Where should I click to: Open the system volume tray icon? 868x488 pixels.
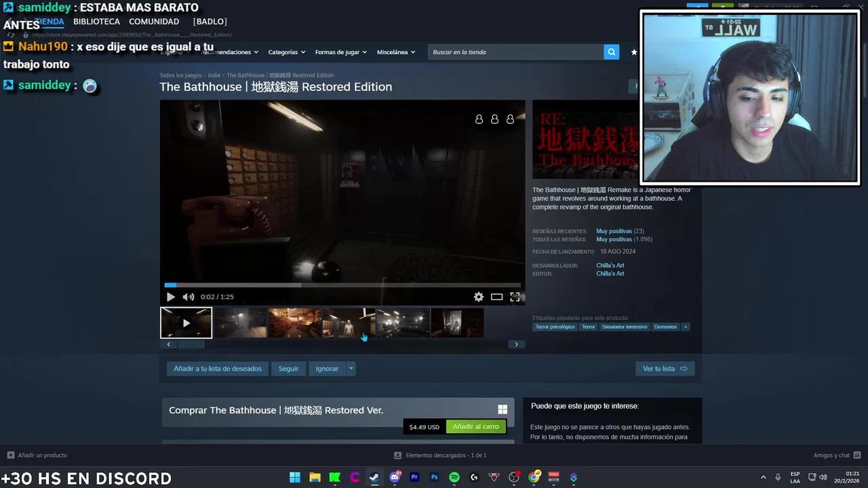point(823,477)
